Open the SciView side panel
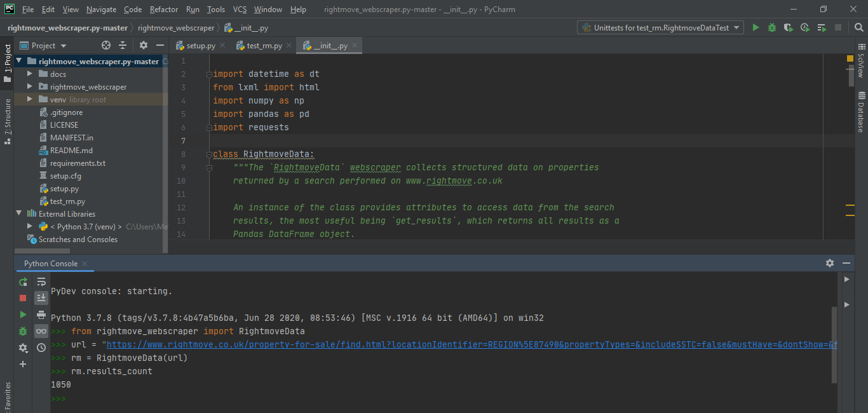Image resolution: width=868 pixels, height=413 pixels. pyautogui.click(x=861, y=60)
